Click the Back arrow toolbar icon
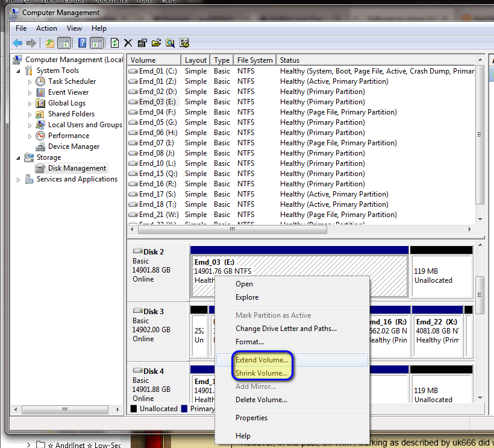 click(x=17, y=43)
